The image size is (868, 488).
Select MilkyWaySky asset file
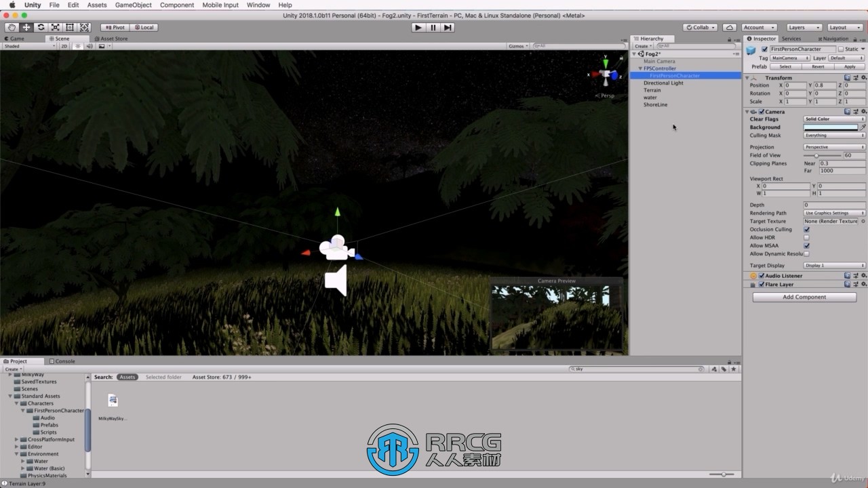[x=113, y=405]
